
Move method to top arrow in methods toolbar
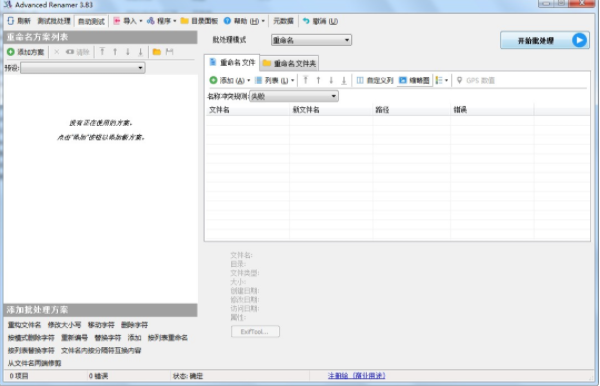pos(102,52)
